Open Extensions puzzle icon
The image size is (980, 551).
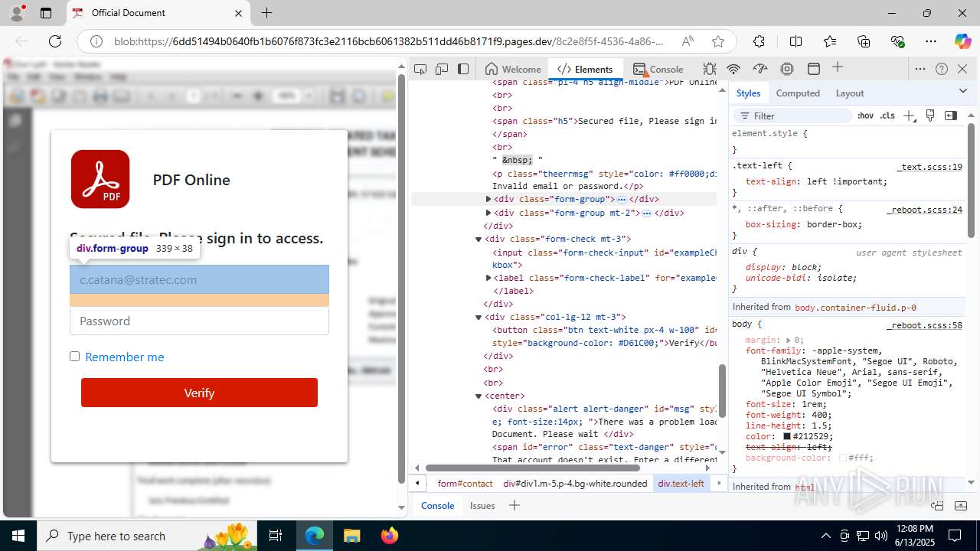pos(759,41)
